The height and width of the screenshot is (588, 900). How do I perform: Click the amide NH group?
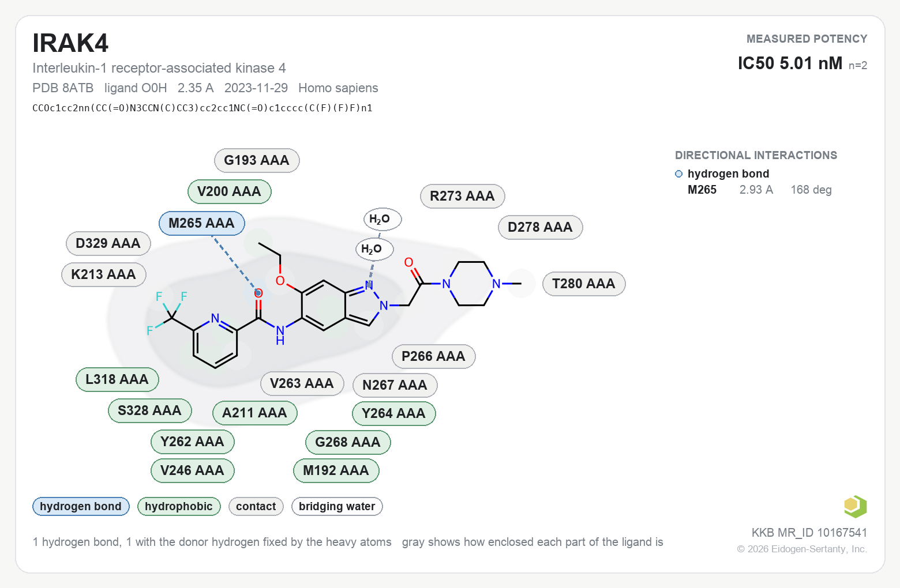tap(280, 335)
